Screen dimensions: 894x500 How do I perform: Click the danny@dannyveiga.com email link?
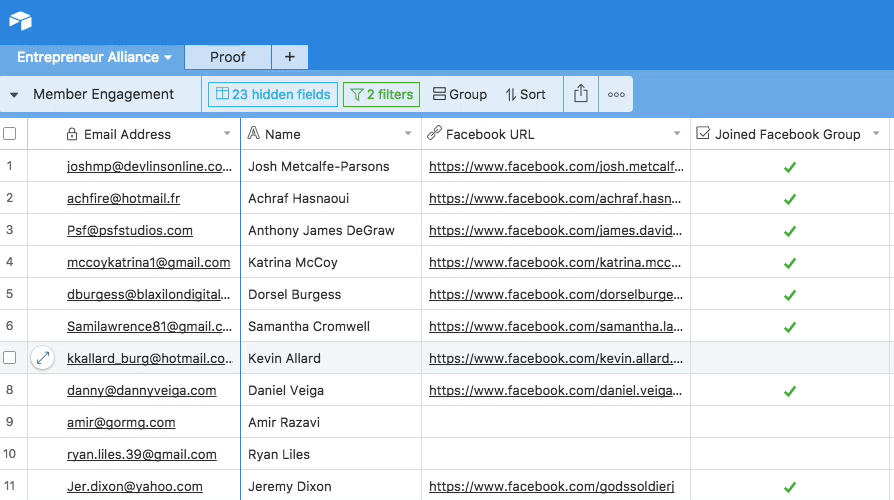141,390
